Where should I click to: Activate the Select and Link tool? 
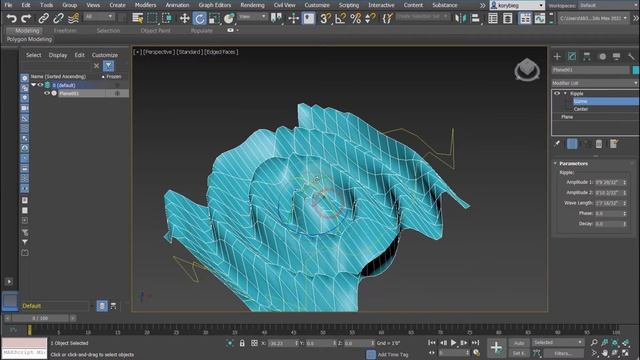click(x=44, y=18)
